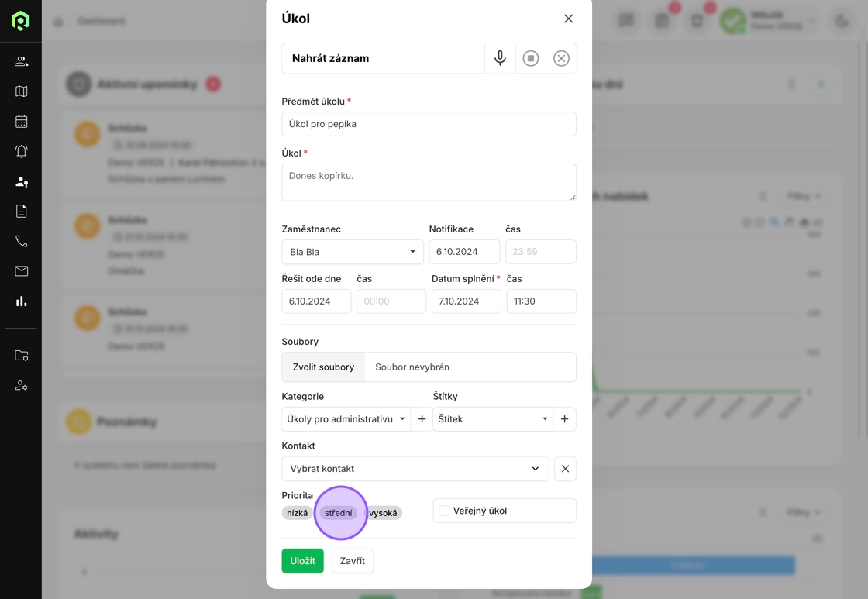This screenshot has height=599, width=868.
Task: Open the Štítek dropdown
Action: point(493,419)
